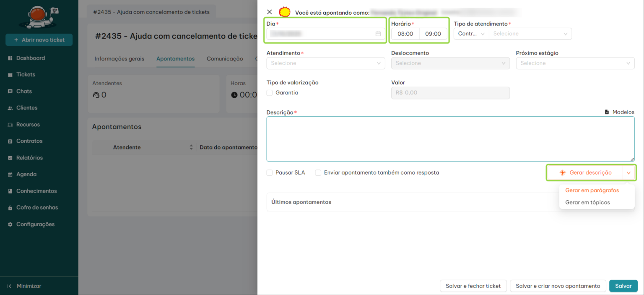
Task: Open Relatórios in the sidebar
Action: pyautogui.click(x=29, y=158)
